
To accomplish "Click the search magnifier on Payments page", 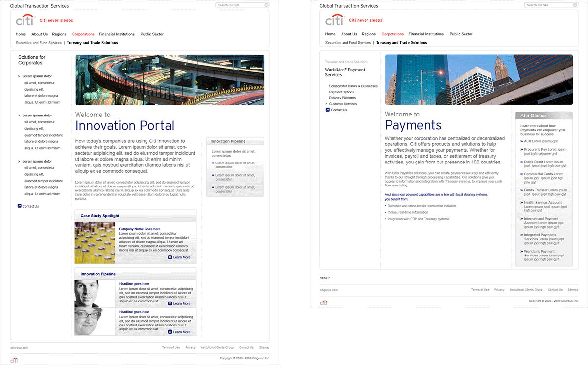I will (576, 5).
